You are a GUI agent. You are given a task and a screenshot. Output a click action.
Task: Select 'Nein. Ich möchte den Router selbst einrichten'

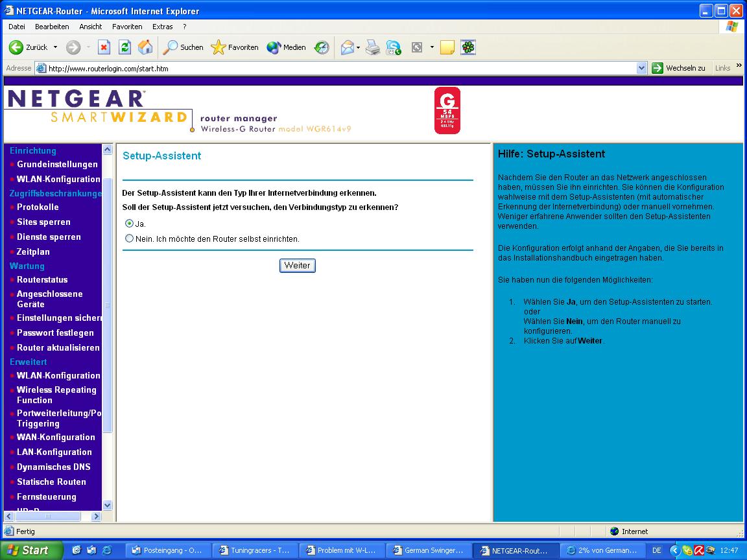pyautogui.click(x=130, y=239)
